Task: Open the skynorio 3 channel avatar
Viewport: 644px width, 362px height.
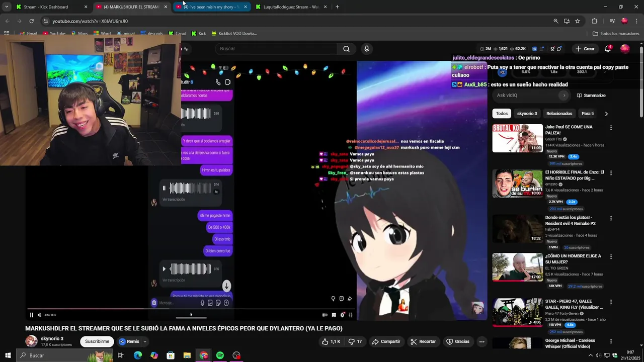Action: click(31, 341)
